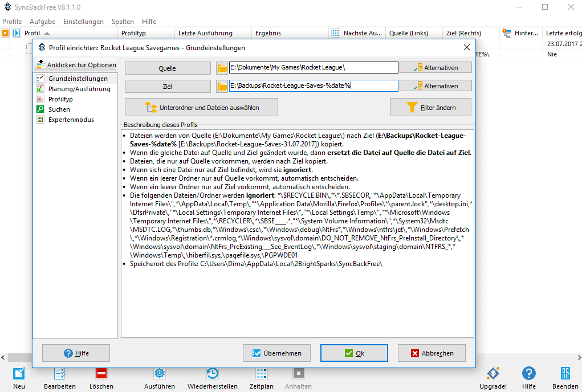Browse for the Ziel folder via folder icon

[x=222, y=87]
